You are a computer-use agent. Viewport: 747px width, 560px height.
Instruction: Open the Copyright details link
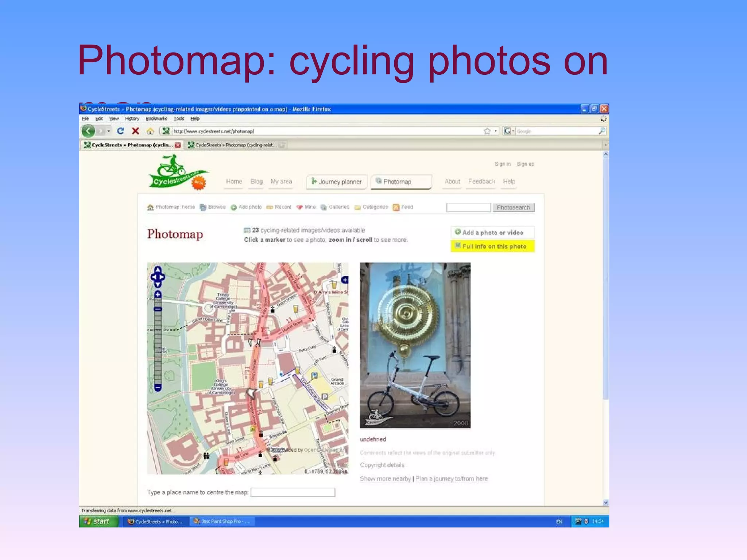(382, 465)
